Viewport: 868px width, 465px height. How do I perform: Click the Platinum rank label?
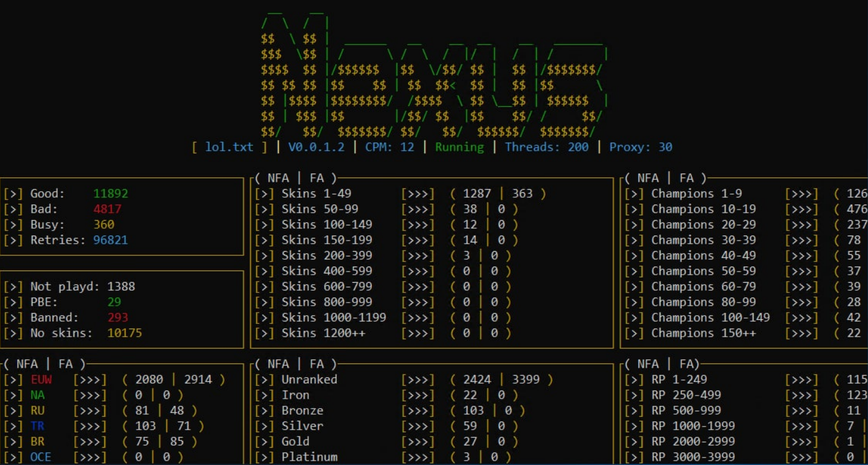(309, 457)
